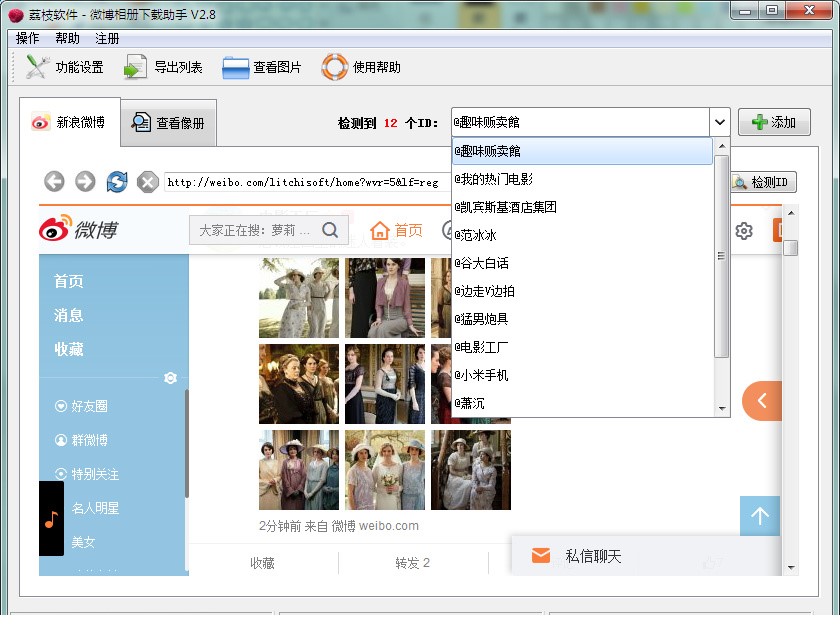The image size is (840, 638).
Task: Click dropdown list scroll down arrow
Action: 722,408
